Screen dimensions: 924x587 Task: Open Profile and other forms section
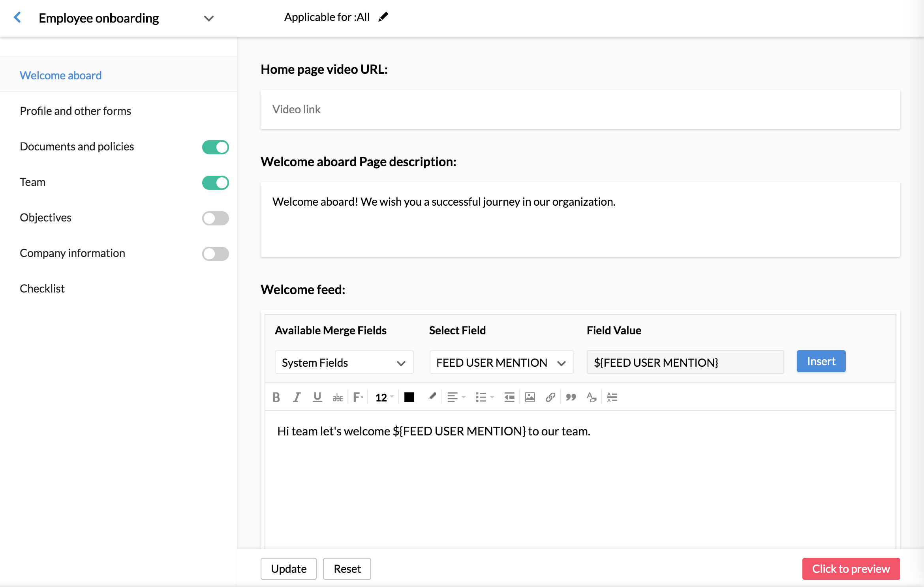pyautogui.click(x=75, y=111)
